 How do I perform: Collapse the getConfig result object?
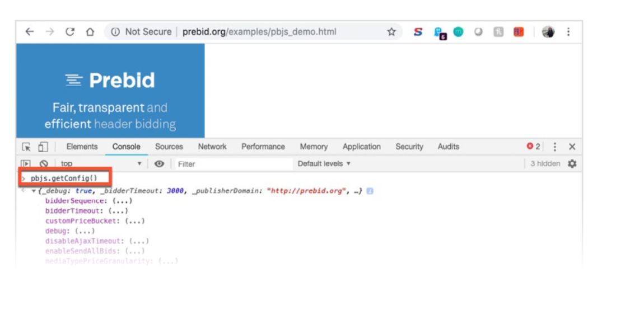[x=34, y=191]
